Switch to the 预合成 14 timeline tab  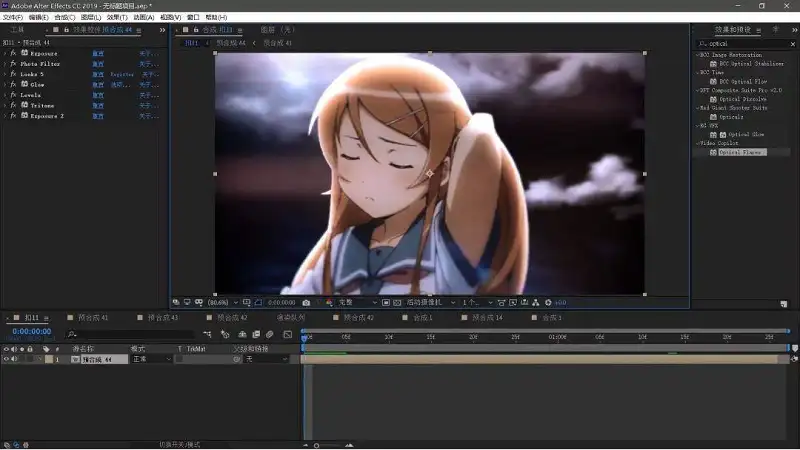pyautogui.click(x=487, y=318)
